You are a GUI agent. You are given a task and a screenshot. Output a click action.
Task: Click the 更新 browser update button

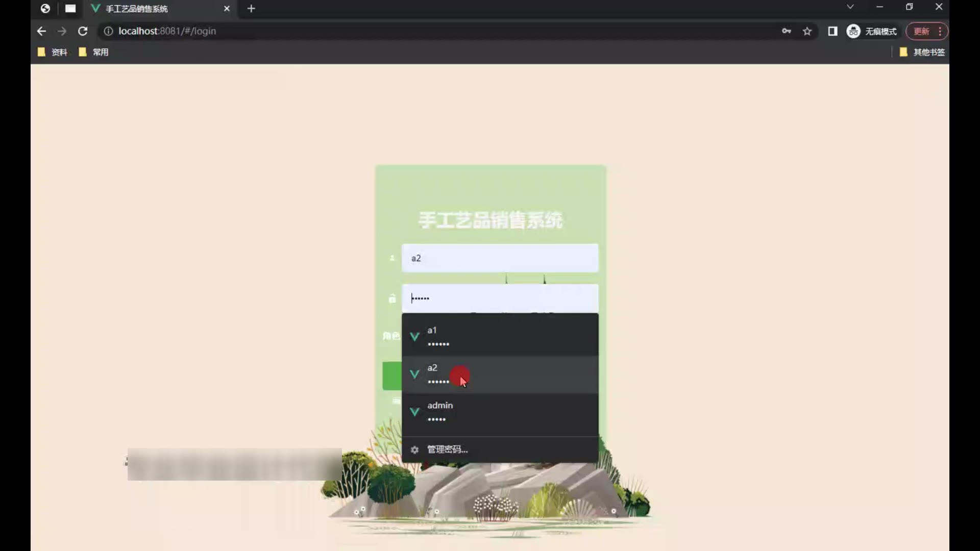tap(921, 31)
